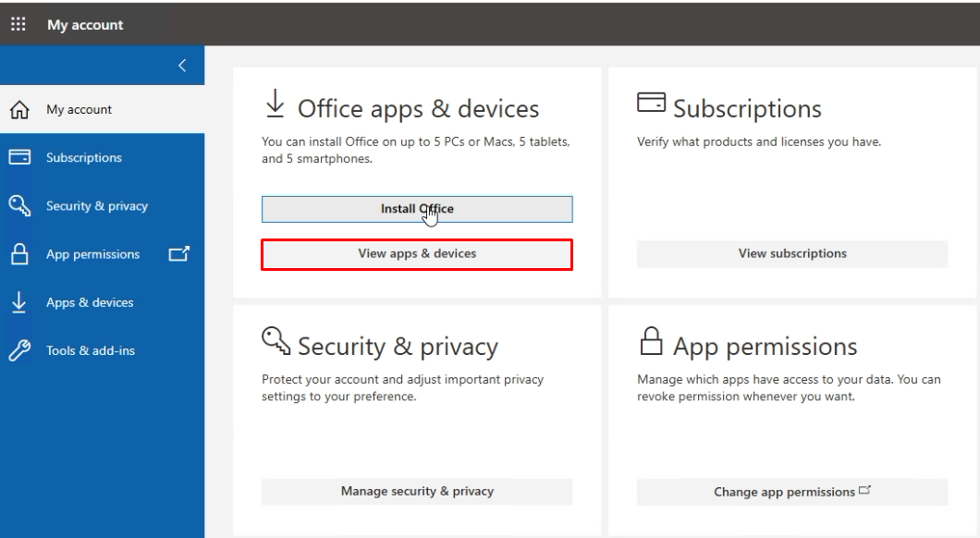Viewport: 980px width, 538px height.
Task: Click the padlock icon in App permissions card heading
Action: [651, 340]
